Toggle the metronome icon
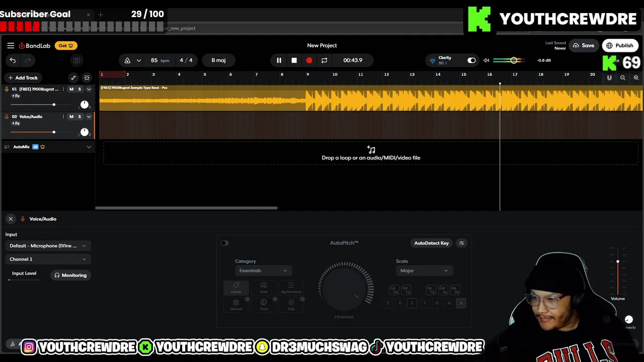Image resolution: width=644 pixels, height=362 pixels. [127, 60]
